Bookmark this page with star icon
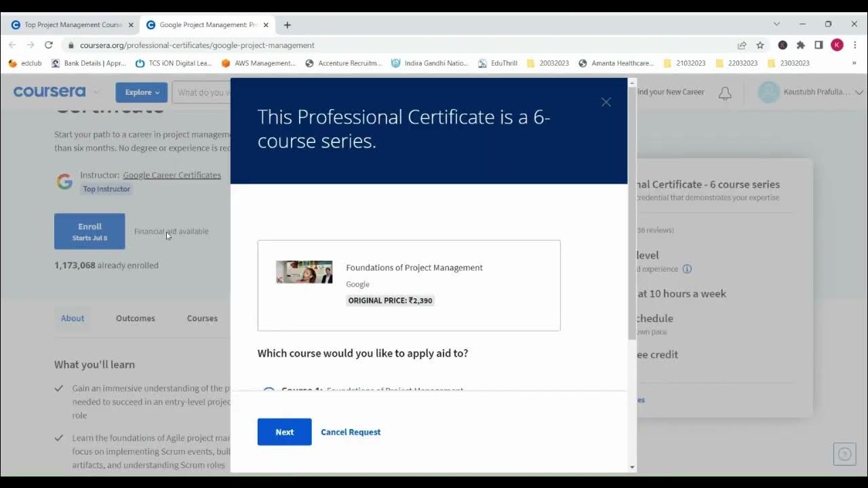Image resolution: width=868 pixels, height=488 pixels. [x=760, y=45]
